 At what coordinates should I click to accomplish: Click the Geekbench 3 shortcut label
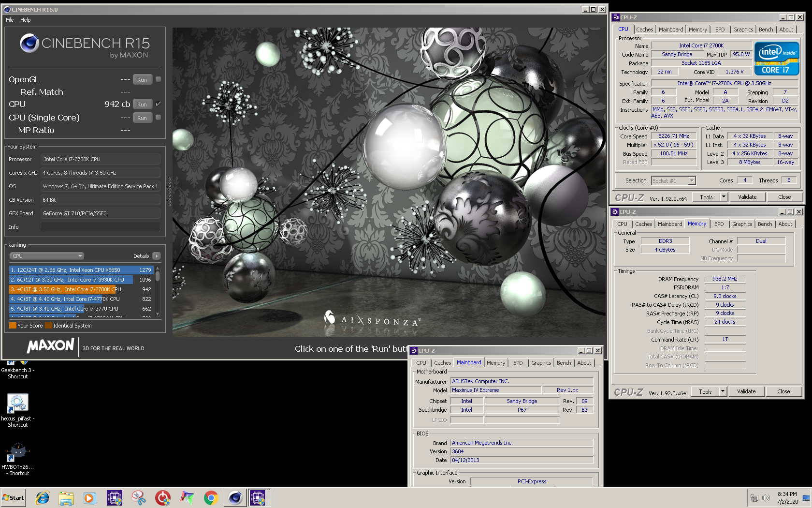tap(18, 373)
